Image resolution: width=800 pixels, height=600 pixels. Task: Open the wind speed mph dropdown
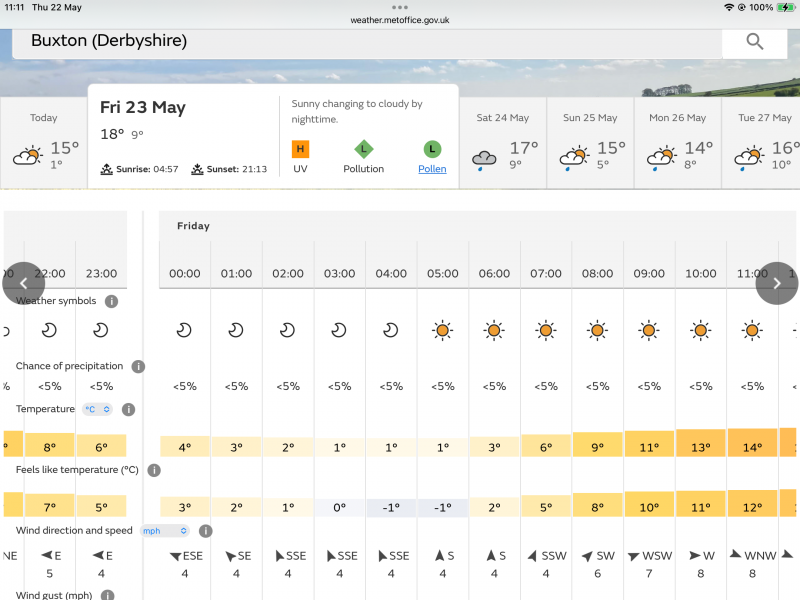click(x=165, y=531)
